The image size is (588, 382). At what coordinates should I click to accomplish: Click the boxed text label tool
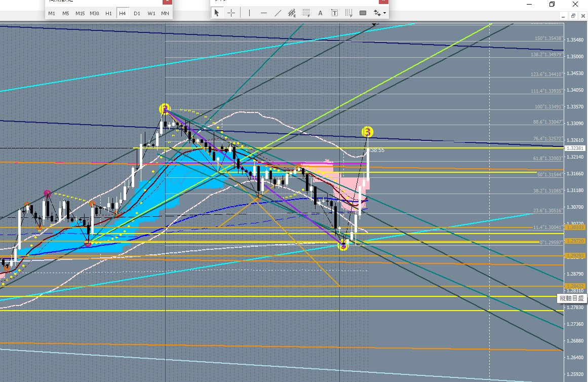coord(334,13)
